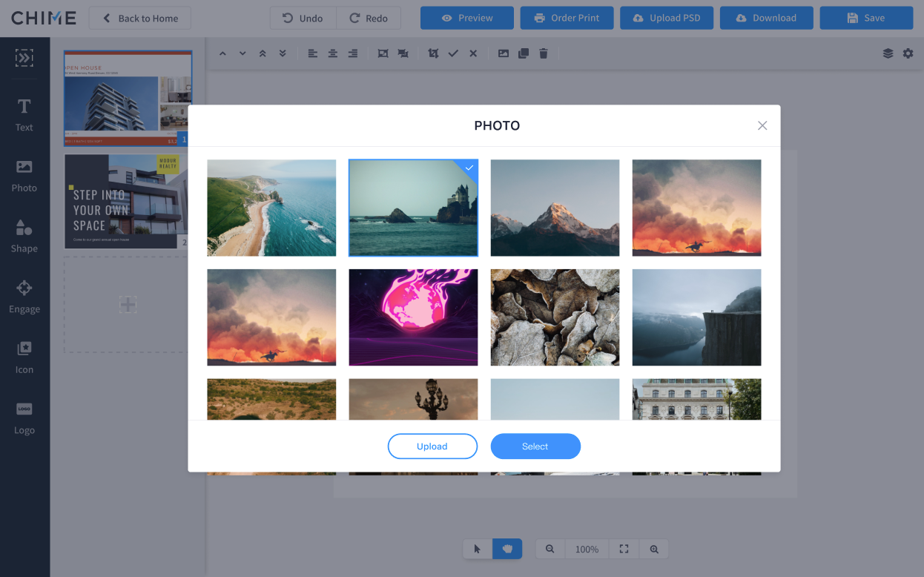Bring layer to front double chevron
The width and height of the screenshot is (924, 577).
click(263, 53)
